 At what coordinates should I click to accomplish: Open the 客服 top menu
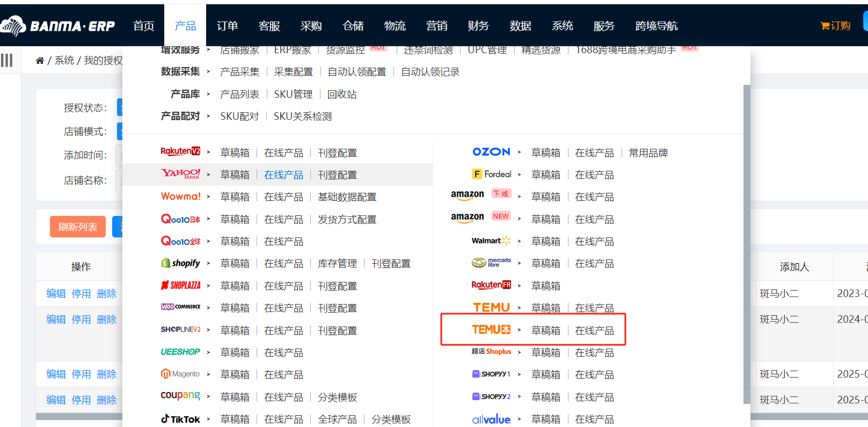point(269,26)
